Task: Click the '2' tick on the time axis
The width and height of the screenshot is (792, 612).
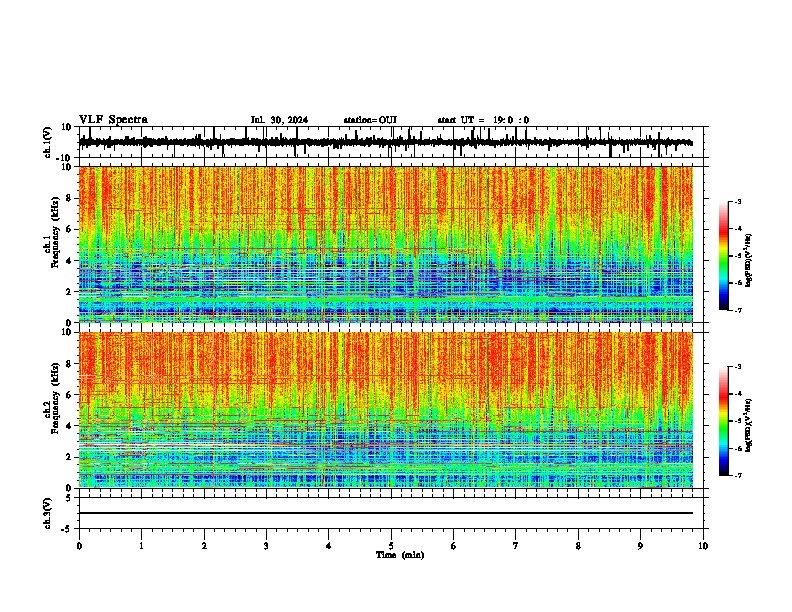Action: click(204, 546)
